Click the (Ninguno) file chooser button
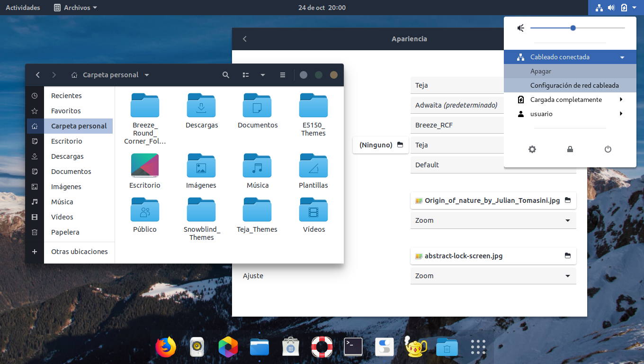 (381, 145)
